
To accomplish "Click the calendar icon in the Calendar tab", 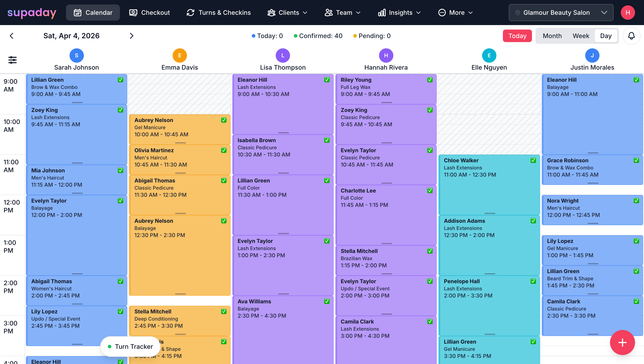I will [78, 13].
